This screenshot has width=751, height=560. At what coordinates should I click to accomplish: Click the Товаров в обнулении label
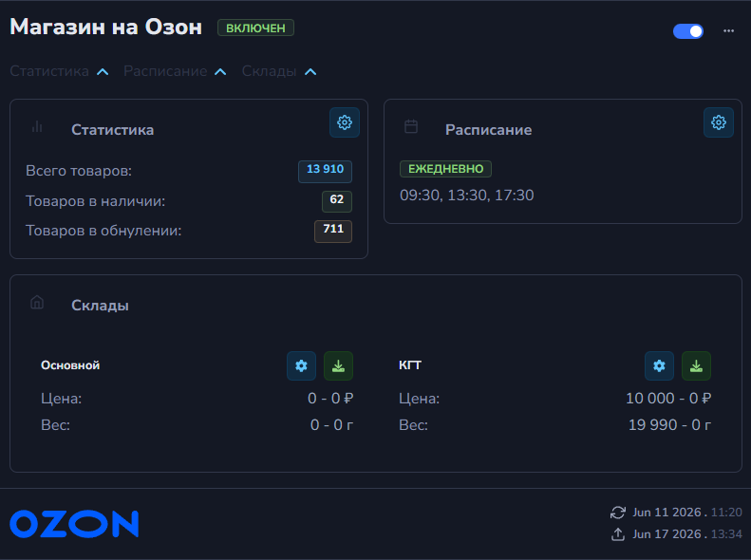click(x=103, y=231)
